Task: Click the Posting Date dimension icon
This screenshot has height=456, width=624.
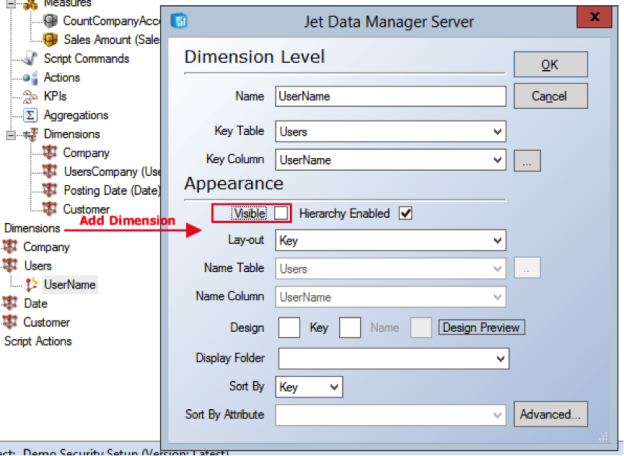Action: click(50, 190)
